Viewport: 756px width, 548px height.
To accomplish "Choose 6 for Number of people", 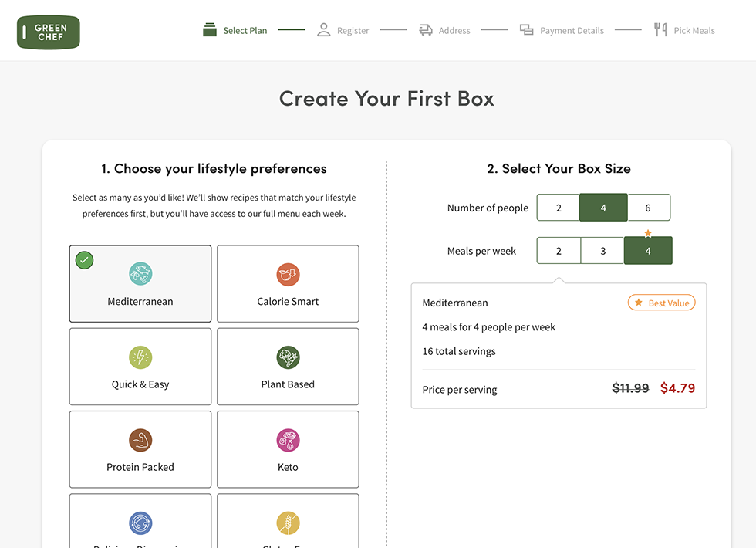I will (x=649, y=208).
